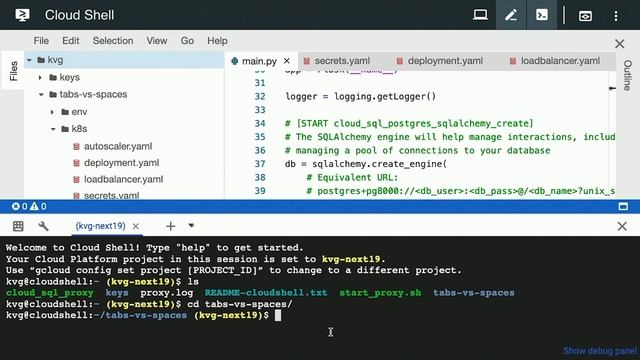640x360 pixels.
Task: Select the (kvg-next19) terminal tab
Action: click(100, 226)
